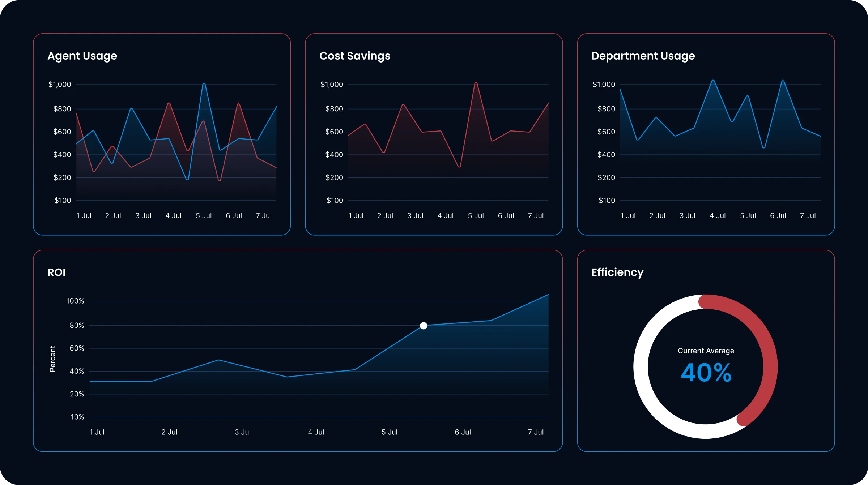Click the white data point on ROI chart
868x485 pixels.
424,326
